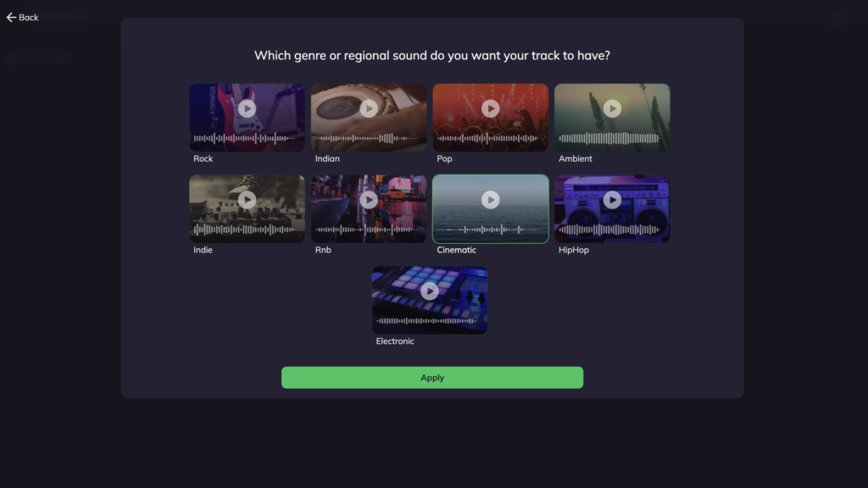
Task: Play the Indian genre preview
Action: coord(369,108)
